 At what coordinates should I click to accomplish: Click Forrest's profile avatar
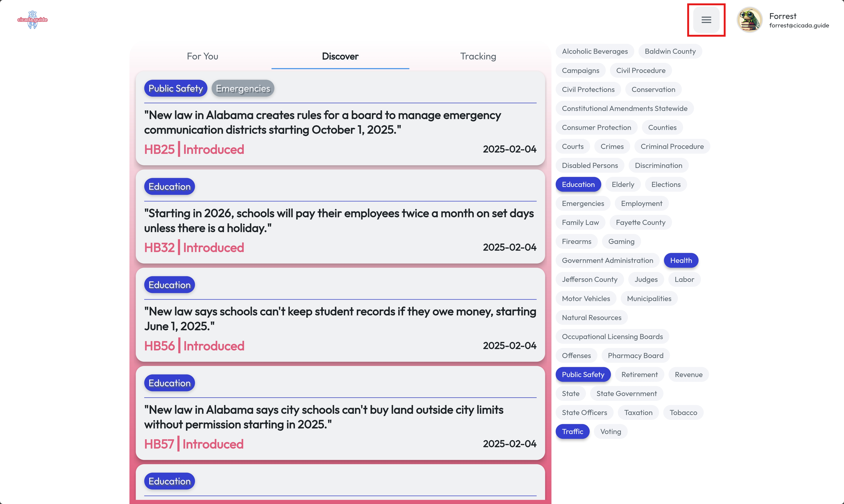tap(749, 20)
